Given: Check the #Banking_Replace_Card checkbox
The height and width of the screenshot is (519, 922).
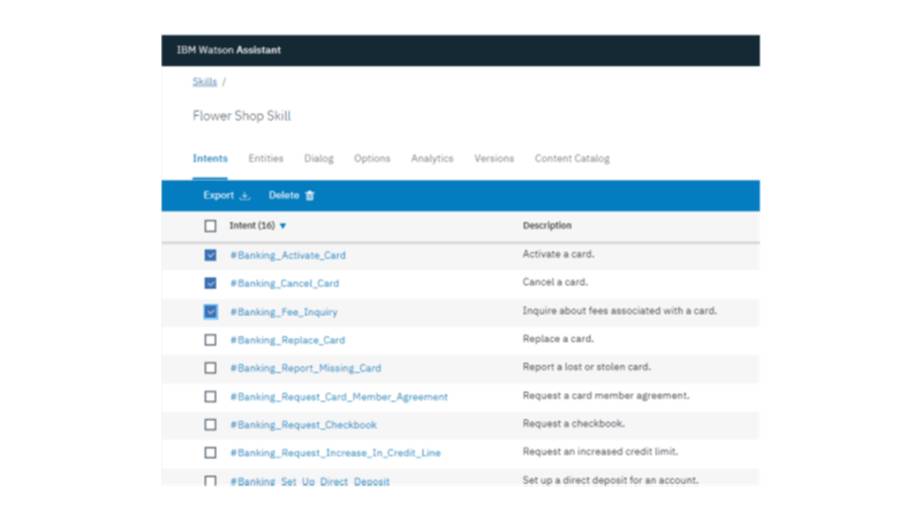Looking at the screenshot, I should coord(210,340).
